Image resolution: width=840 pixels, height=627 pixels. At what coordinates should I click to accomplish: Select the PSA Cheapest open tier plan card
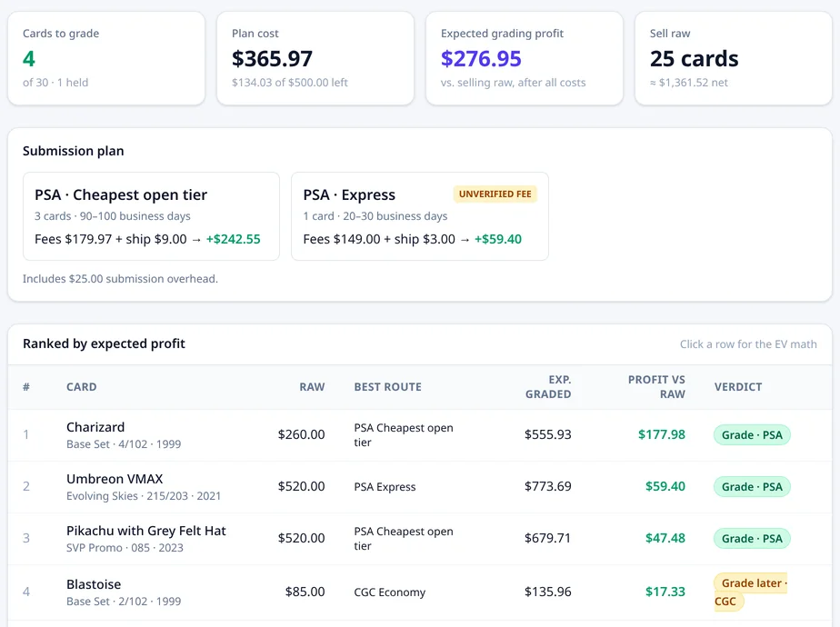(x=151, y=216)
